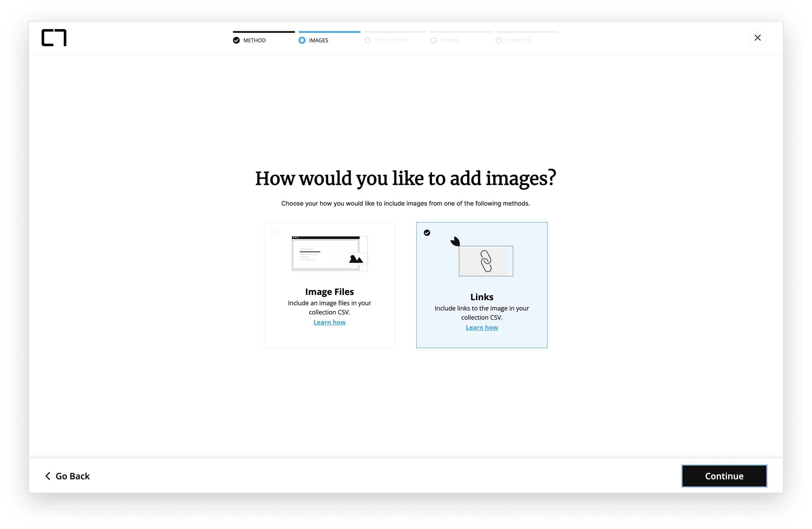Click the 'How would you like to add images?' heading
812x529 pixels.
point(406,178)
